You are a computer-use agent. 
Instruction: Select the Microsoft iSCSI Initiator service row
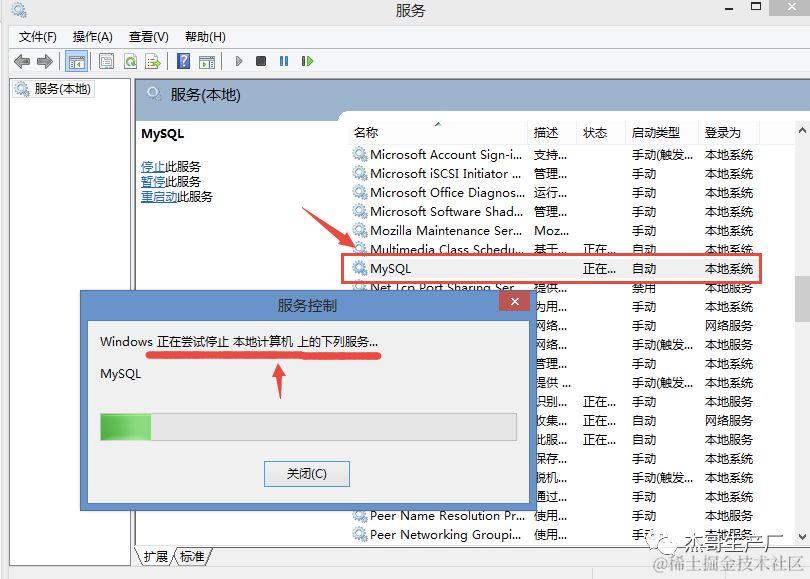[553, 174]
